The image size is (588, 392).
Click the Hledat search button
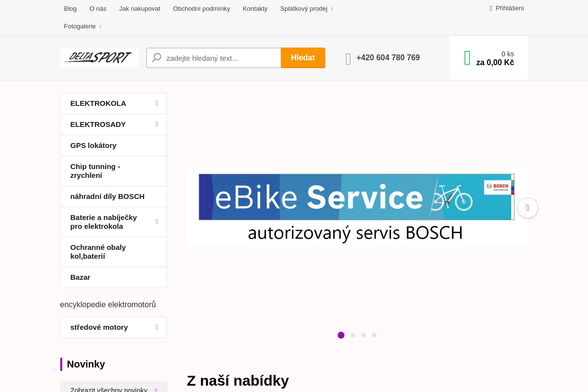pos(303,58)
